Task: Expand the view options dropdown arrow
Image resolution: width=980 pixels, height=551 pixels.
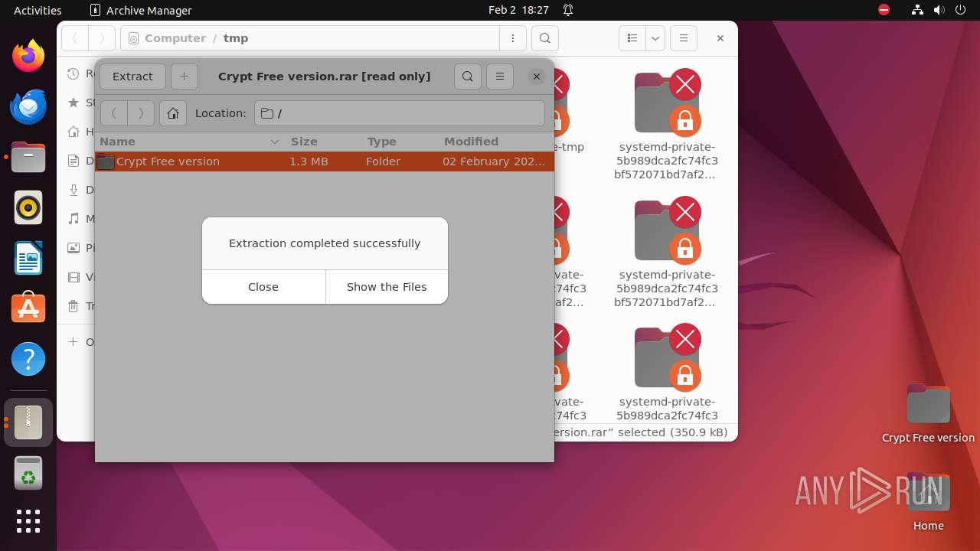Action: pos(655,38)
